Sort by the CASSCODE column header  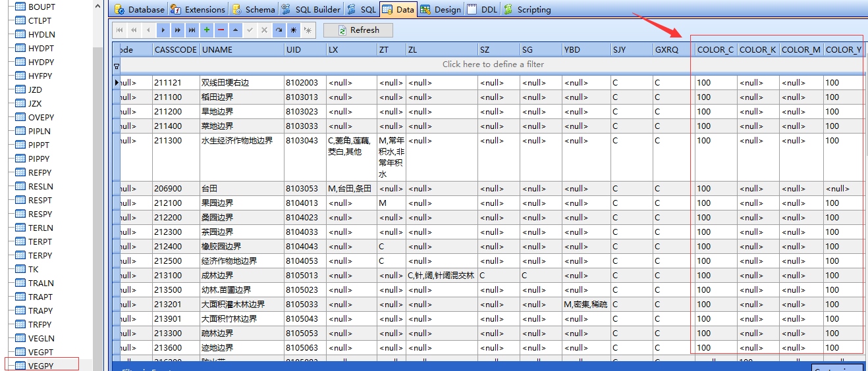point(175,50)
